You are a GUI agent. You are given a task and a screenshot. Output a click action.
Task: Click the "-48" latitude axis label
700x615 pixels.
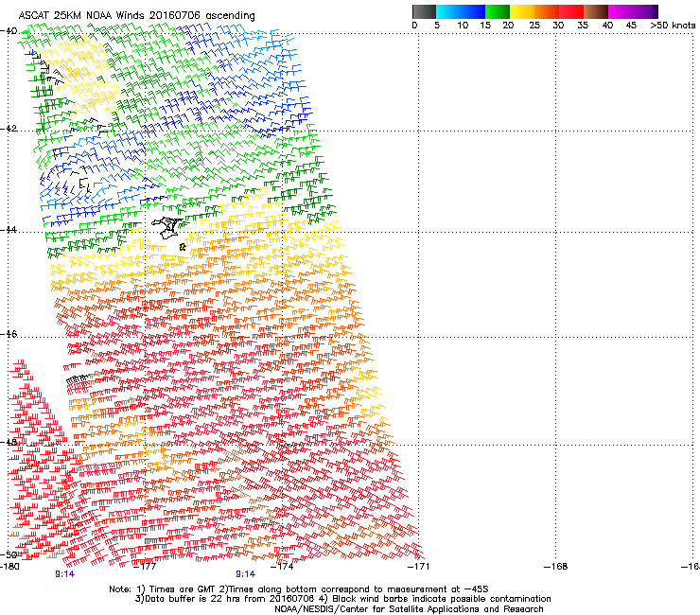click(9, 442)
